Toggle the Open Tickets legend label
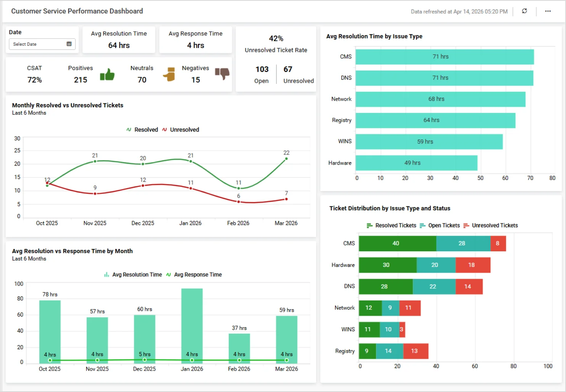Viewport: 566px width, 392px height. (444, 225)
